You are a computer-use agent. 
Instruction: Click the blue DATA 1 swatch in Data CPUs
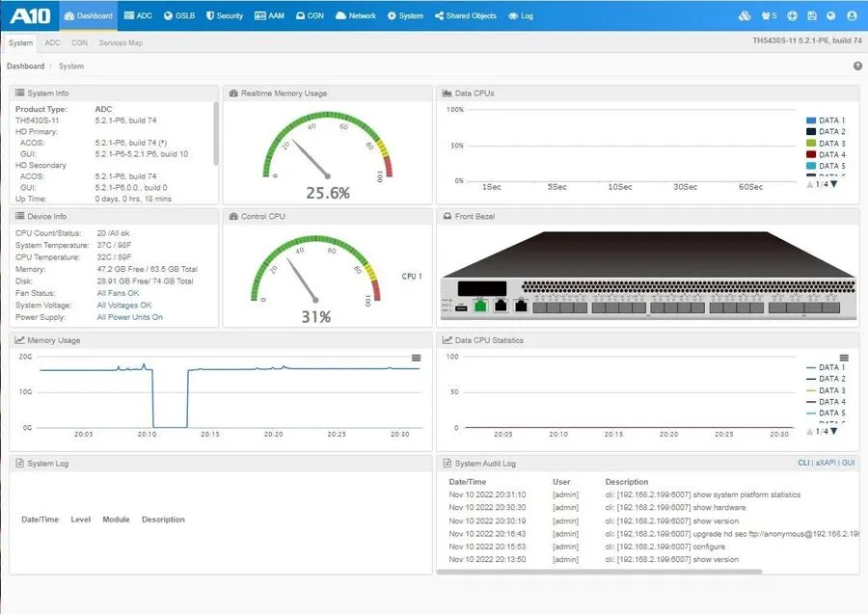pyautogui.click(x=811, y=120)
